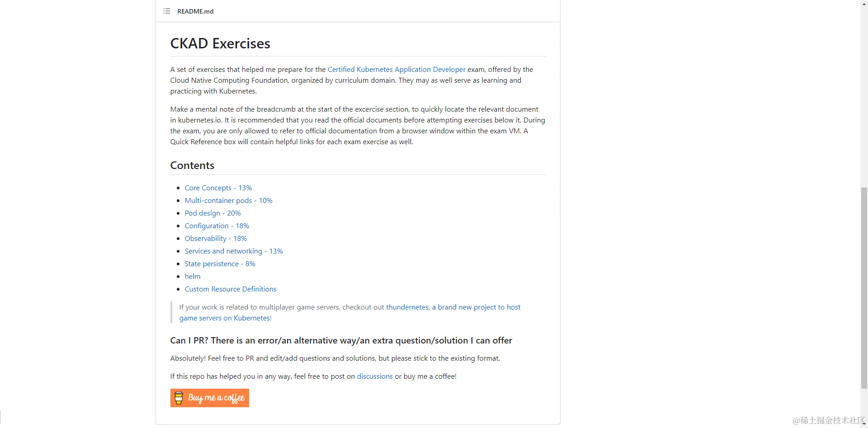The image size is (868, 428).
Task: Select Configuration - 18% link
Action: (217, 226)
